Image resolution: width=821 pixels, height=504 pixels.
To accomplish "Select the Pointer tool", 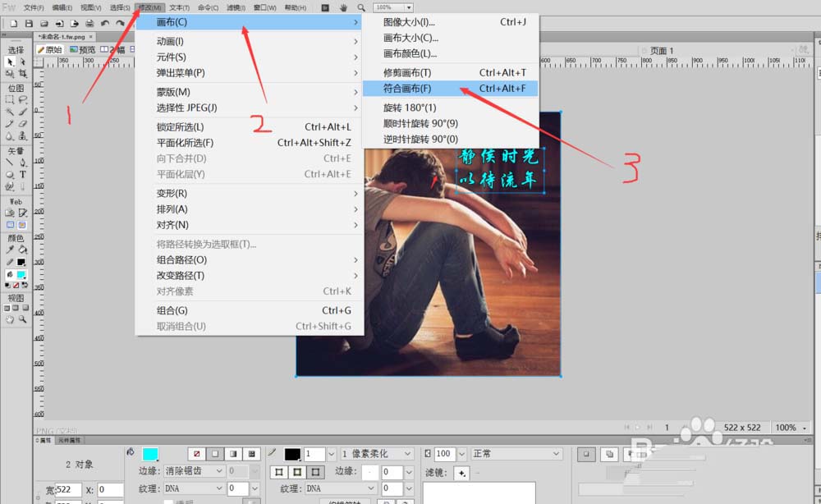I will point(10,62).
